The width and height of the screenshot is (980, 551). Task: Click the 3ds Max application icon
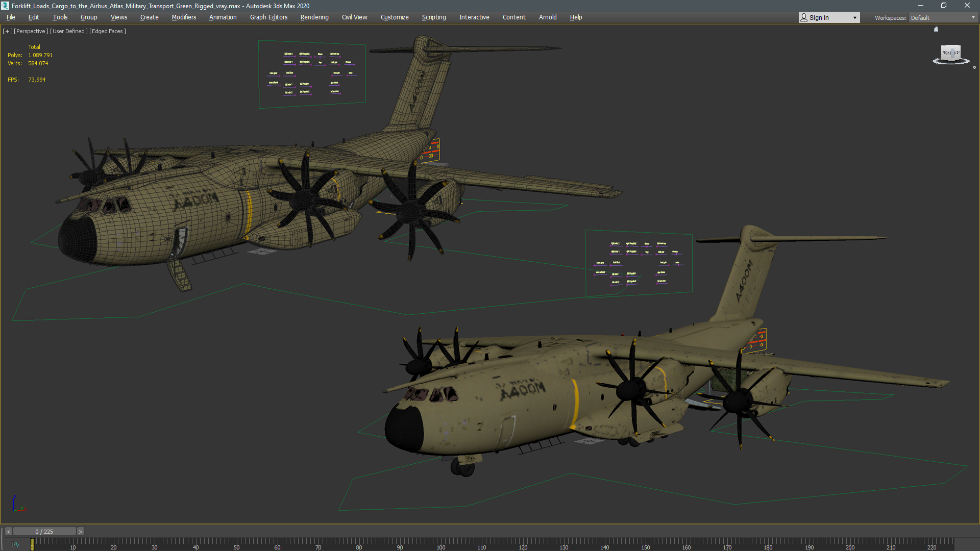[5, 6]
